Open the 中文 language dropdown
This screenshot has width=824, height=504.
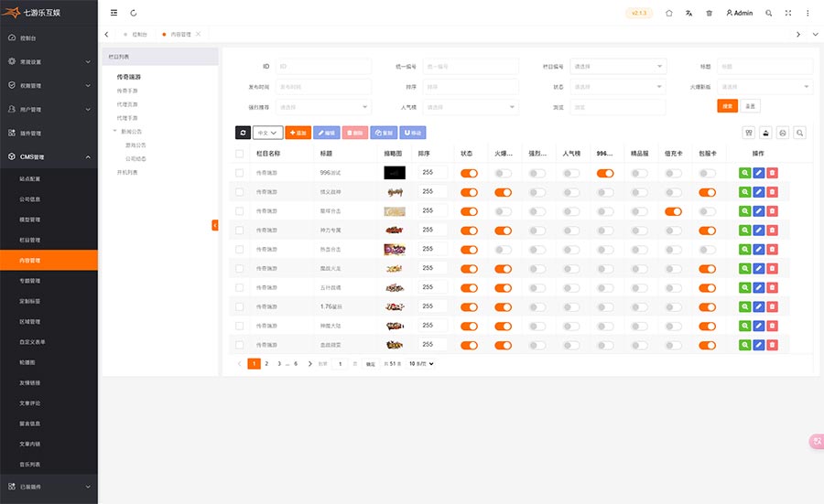click(x=267, y=133)
